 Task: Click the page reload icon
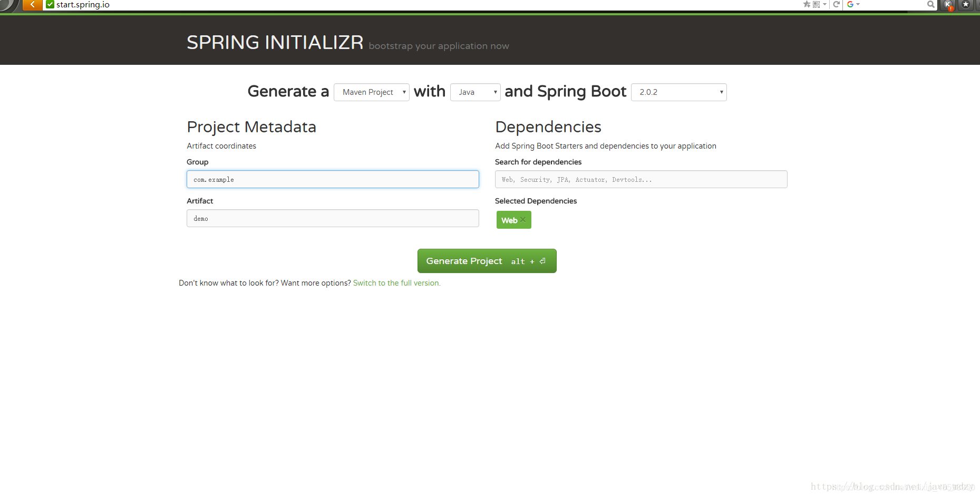click(x=836, y=4)
